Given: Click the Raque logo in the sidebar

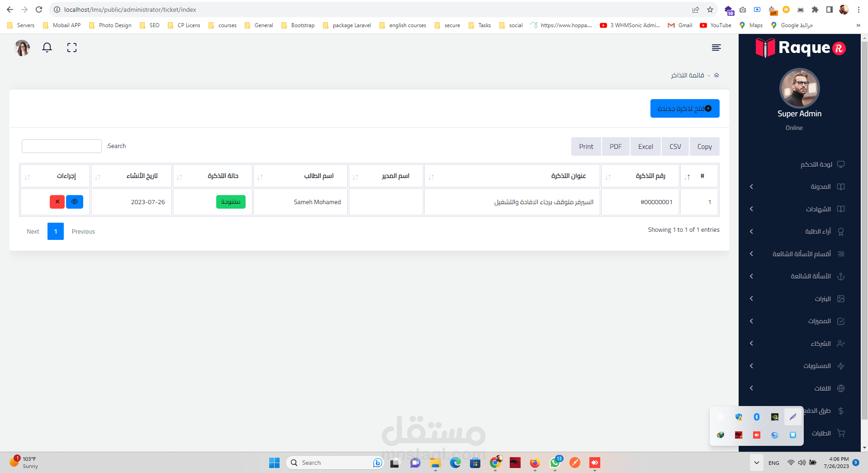Looking at the screenshot, I should click(801, 48).
